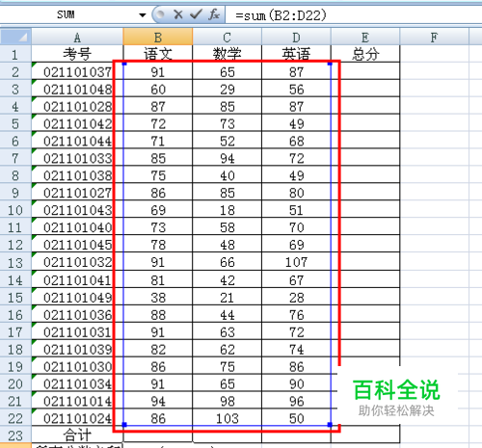Click in the formula bar text =sum(B2:D22)
Screen dimensions: 482x448
[281, 15]
